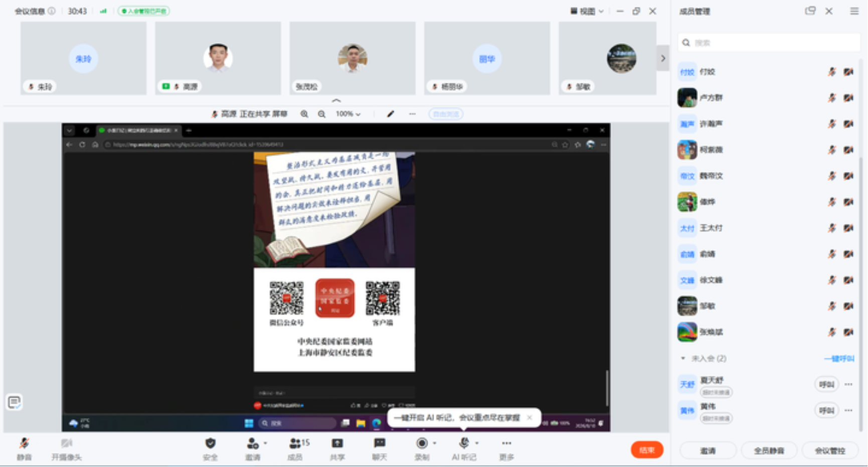
Task: Expand the arrow next to 录制
Action: 434,443
